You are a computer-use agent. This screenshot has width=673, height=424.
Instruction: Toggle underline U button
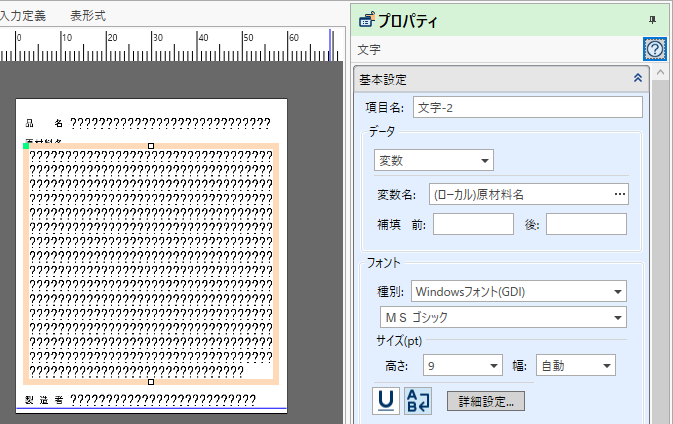[x=385, y=401]
